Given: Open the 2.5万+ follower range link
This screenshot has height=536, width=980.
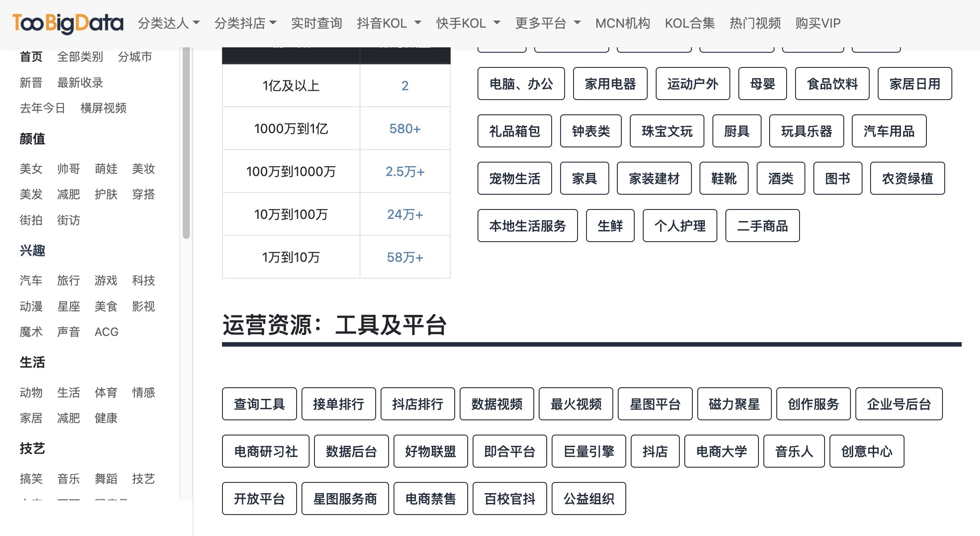Looking at the screenshot, I should pos(405,172).
